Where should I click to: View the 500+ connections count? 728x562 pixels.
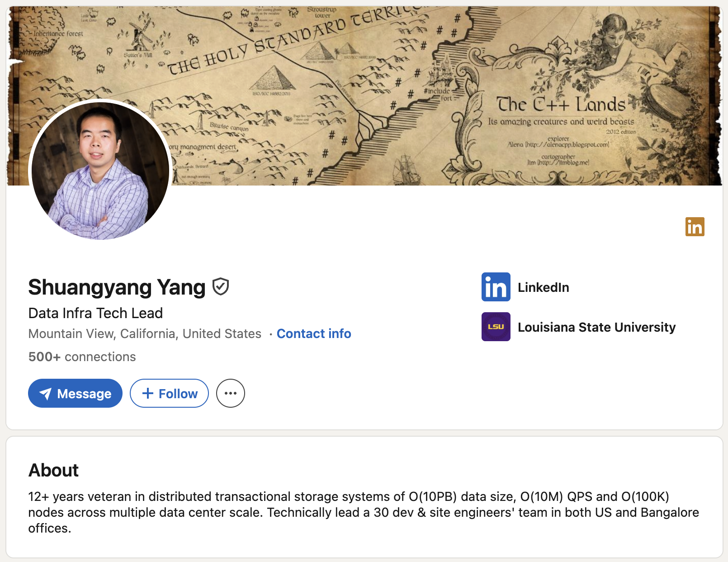82,357
